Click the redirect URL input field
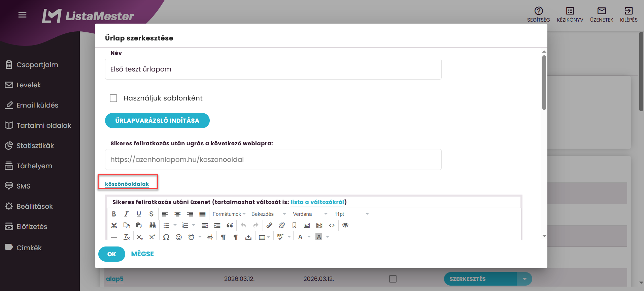The width and height of the screenshot is (644, 291). tap(273, 159)
